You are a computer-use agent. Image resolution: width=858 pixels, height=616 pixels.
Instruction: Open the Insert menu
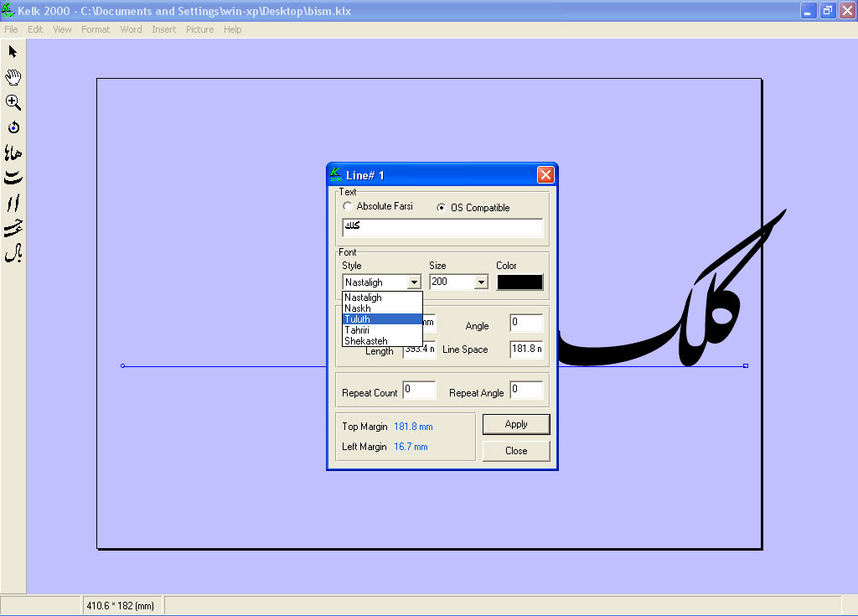point(164,29)
